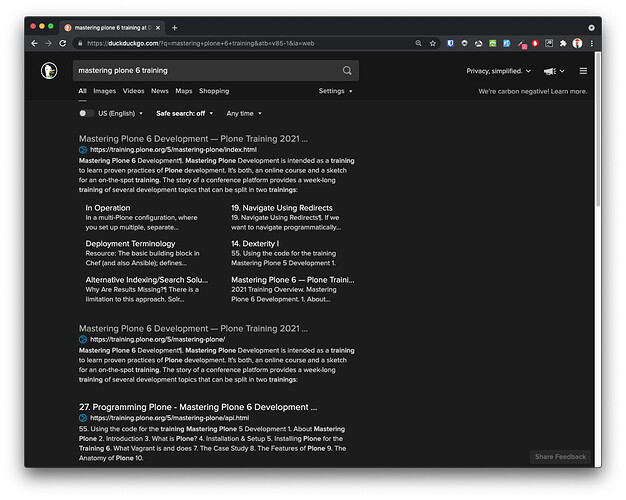Screen dimensions: 626x500
Task: Open the DuckDuckGo hamburger menu
Action: (x=583, y=71)
